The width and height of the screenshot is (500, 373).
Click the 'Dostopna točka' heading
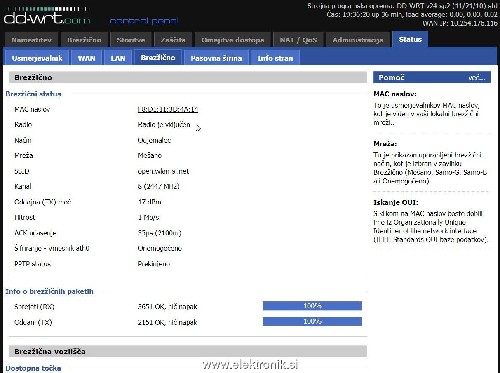click(x=33, y=368)
